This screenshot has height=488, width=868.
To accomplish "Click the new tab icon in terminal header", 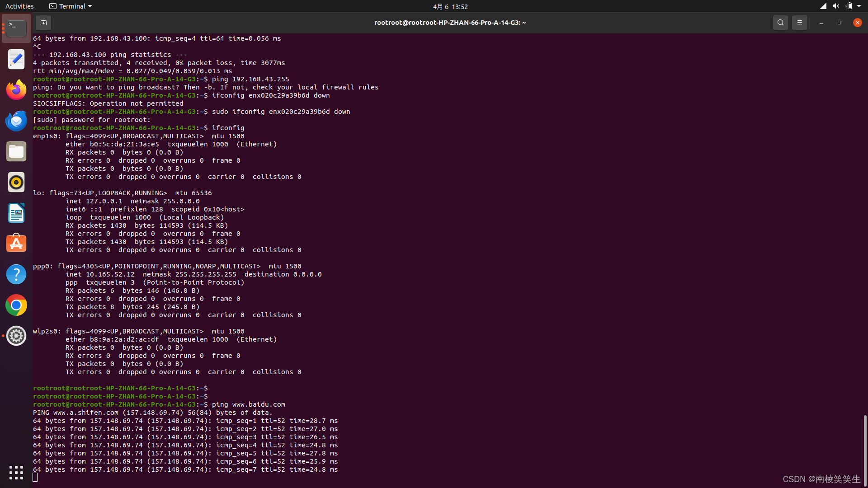I will (43, 23).
